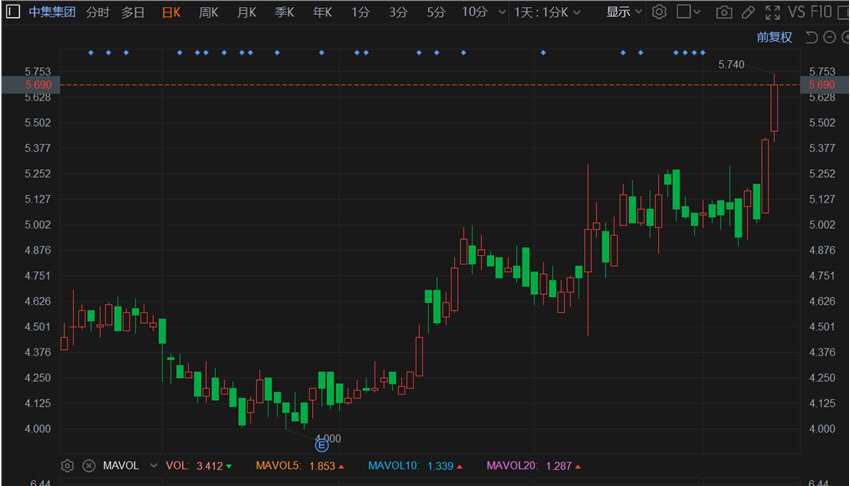Click the 5.740 high price label

pyautogui.click(x=731, y=64)
